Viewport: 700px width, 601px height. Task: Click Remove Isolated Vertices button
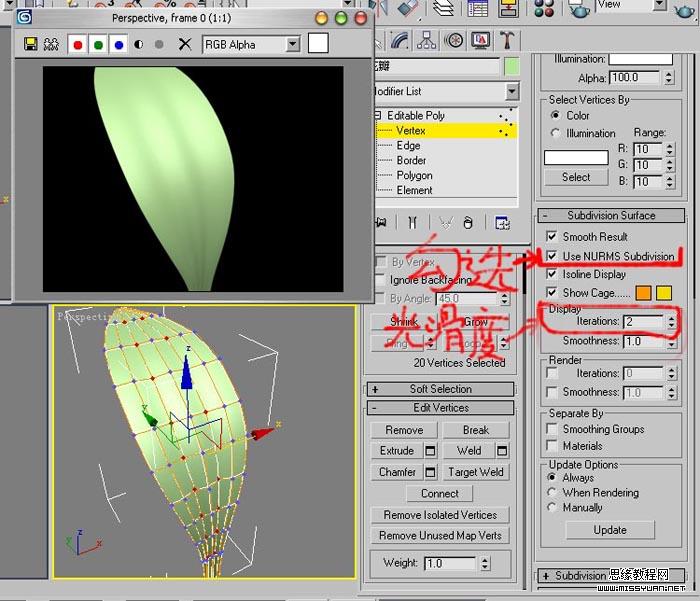440,515
